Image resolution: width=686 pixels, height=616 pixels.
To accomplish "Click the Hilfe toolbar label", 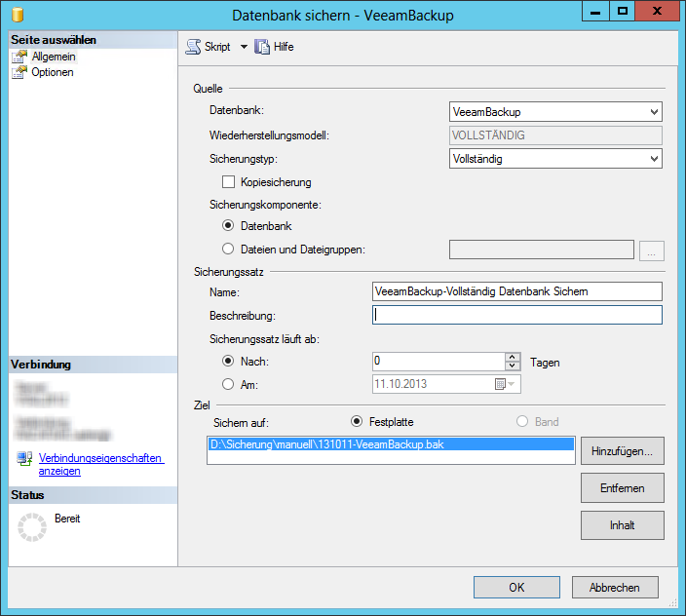I will tap(284, 47).
